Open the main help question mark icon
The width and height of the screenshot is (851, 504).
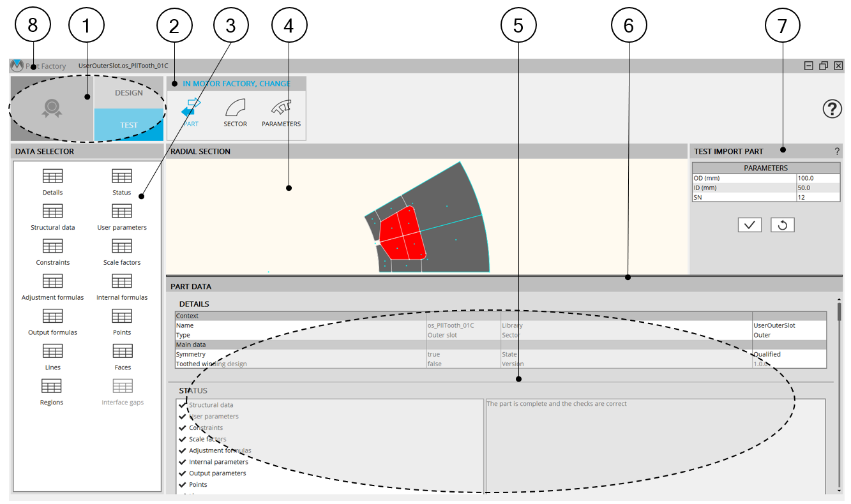pos(832,109)
